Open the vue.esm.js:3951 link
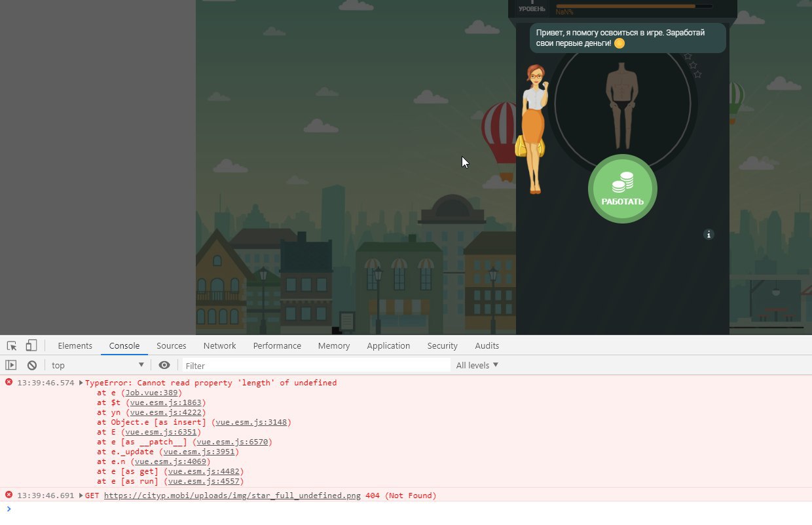The width and height of the screenshot is (812, 525). tap(201, 452)
